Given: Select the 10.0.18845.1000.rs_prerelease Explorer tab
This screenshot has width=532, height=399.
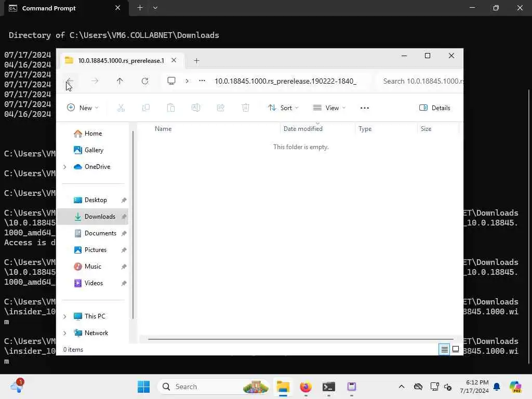Looking at the screenshot, I should tap(121, 61).
